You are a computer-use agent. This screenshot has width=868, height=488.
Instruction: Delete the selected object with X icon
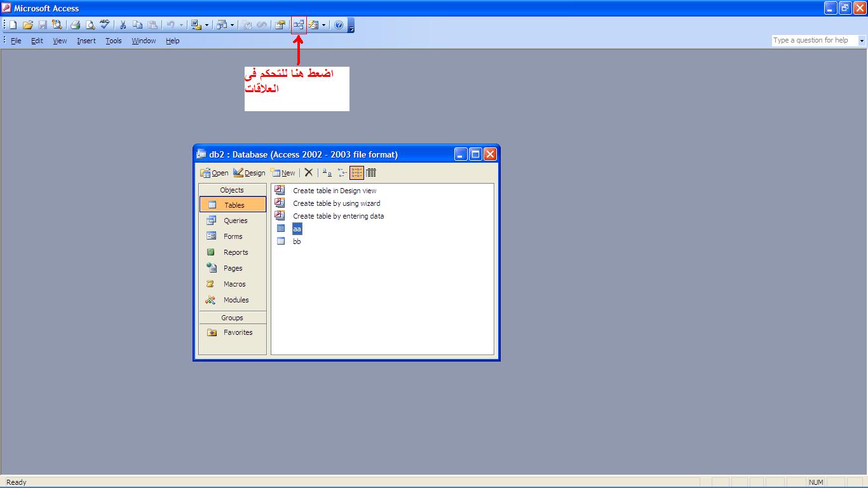[x=309, y=172]
